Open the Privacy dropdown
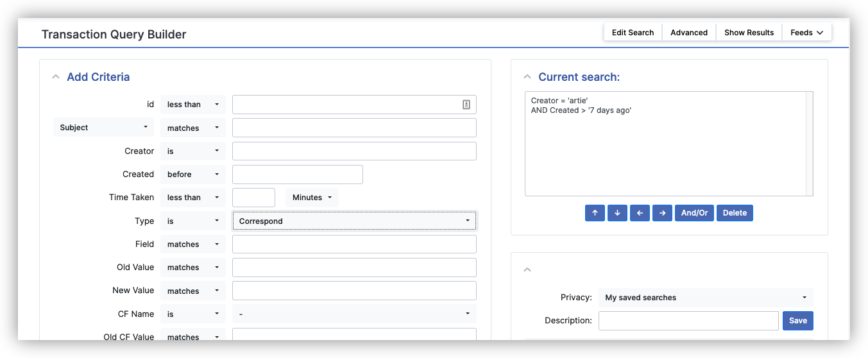868x358 pixels. [706, 298]
